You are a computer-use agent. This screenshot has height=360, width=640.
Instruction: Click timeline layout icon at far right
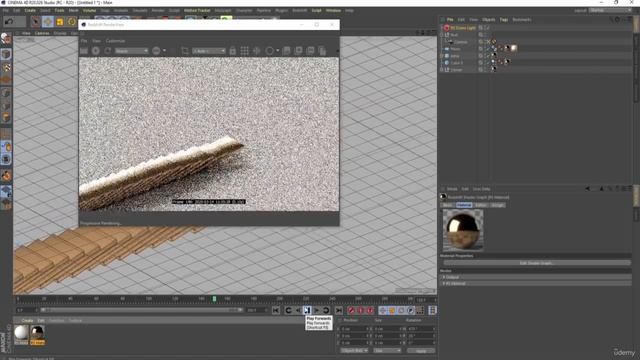[x=432, y=311]
